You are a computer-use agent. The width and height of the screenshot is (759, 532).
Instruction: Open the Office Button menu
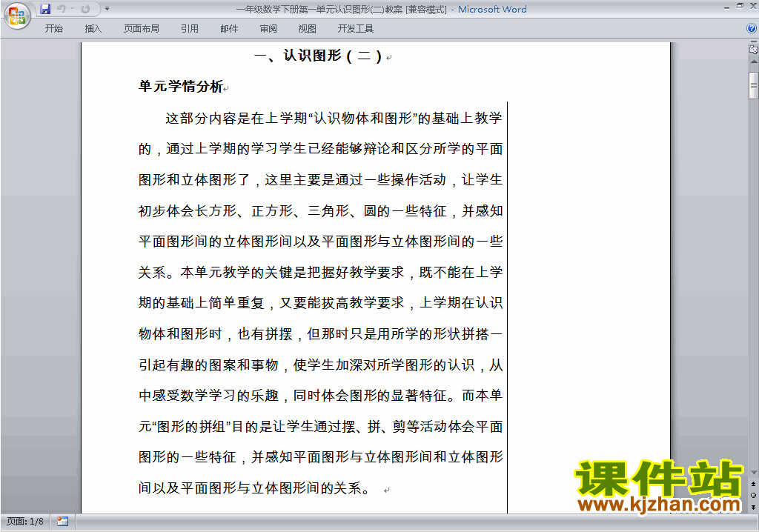pos(18,16)
